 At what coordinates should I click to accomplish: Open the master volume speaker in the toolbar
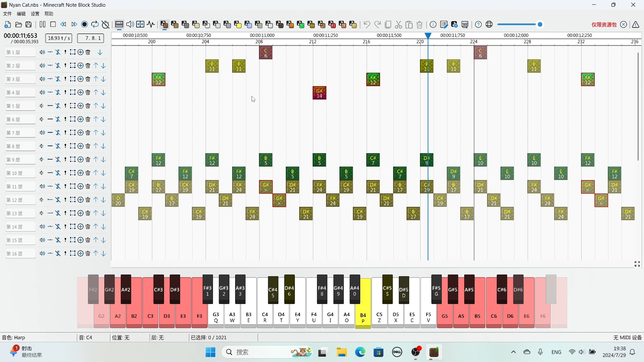[x=130, y=24]
